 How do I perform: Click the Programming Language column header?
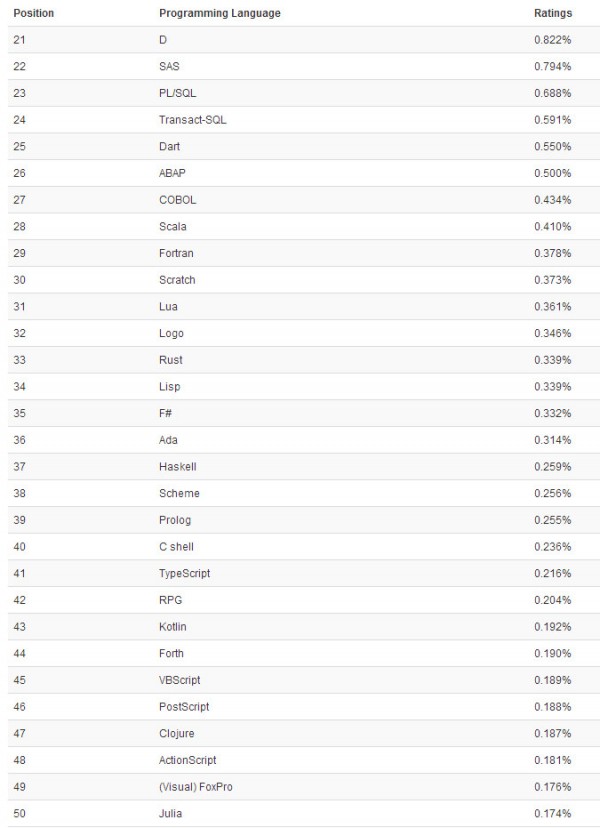[220, 13]
